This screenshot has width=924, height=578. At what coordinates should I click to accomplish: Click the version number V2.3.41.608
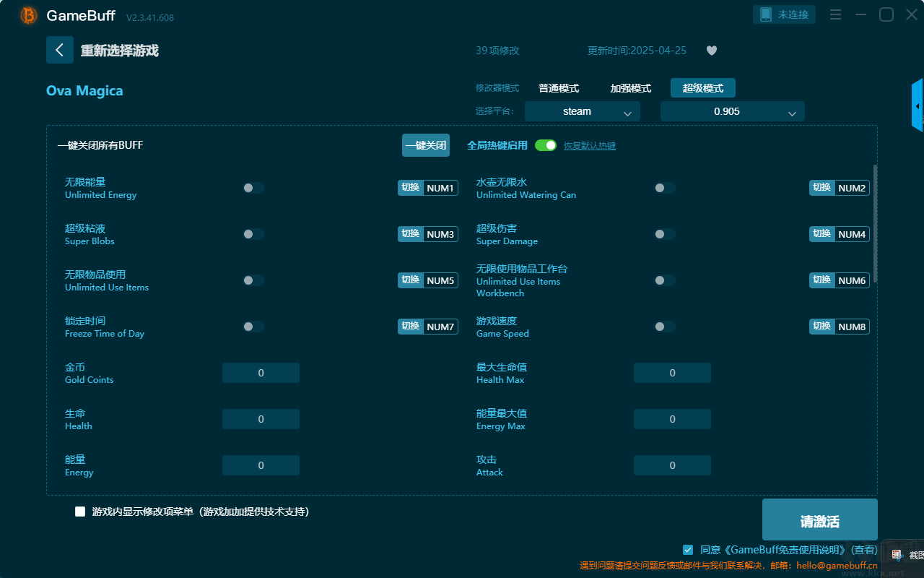[150, 17]
